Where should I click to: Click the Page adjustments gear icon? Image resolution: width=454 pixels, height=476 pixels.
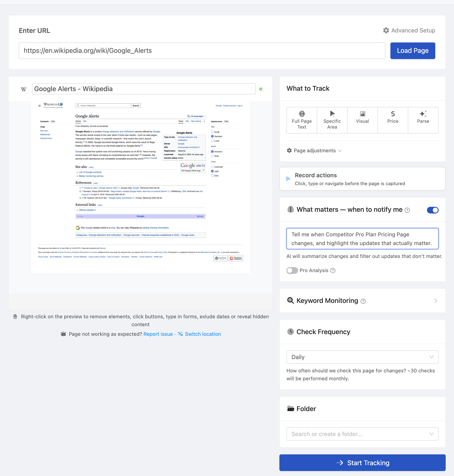(289, 150)
